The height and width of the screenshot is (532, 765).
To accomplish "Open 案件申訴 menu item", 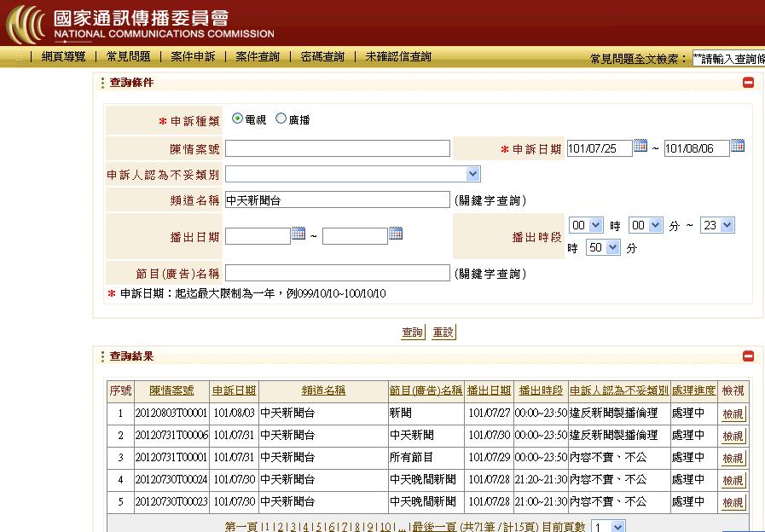I will coord(194,56).
